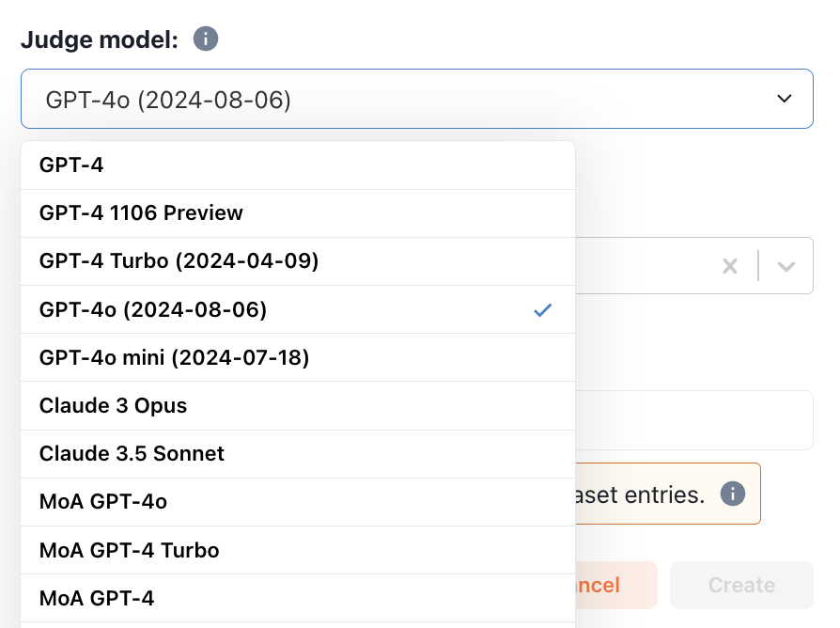Select MoA GPT-4o entry
This screenshot has height=628, width=840.
click(103, 502)
